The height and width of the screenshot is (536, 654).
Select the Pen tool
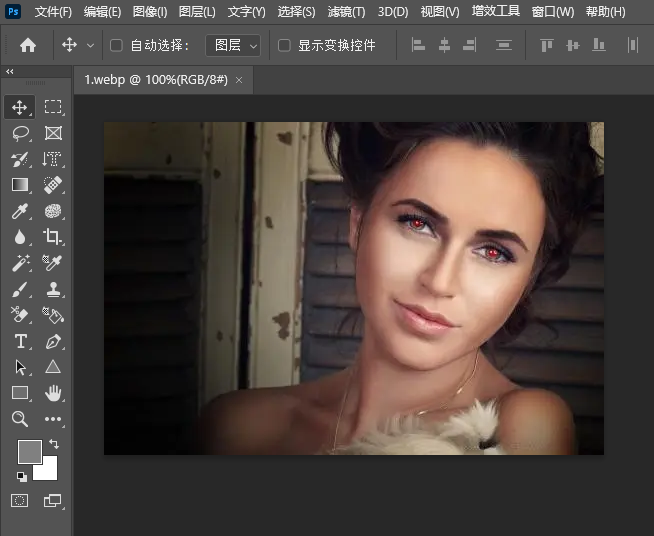(53, 341)
